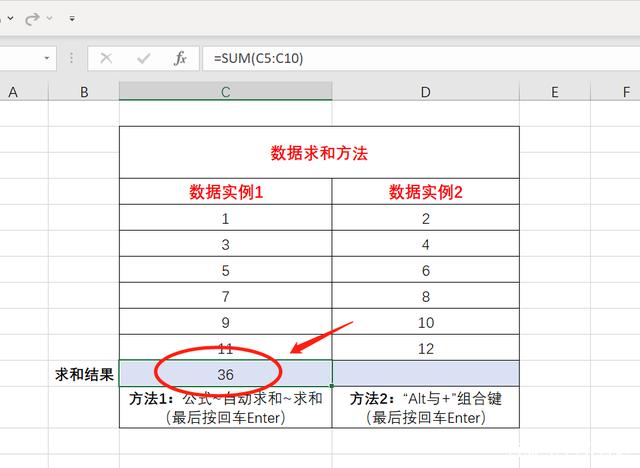This screenshot has width=640, height=468.
Task: Select cell containing value 1
Action: [226, 218]
